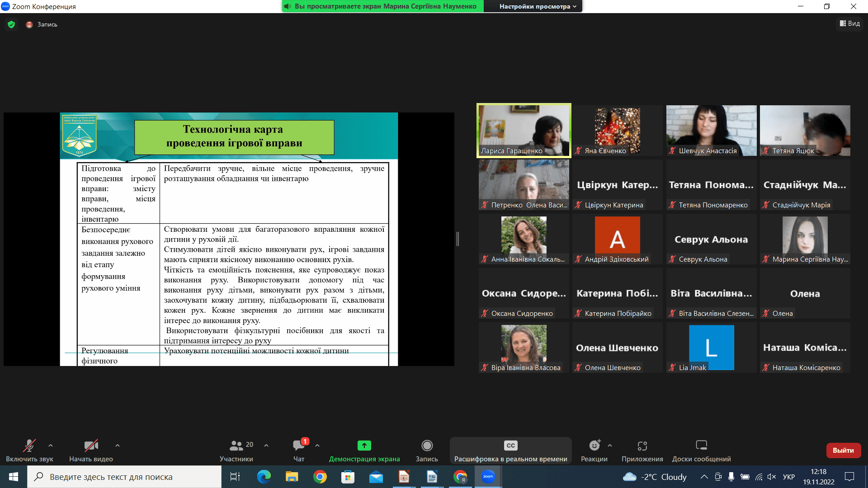Open the Whiteboards icon
This screenshot has width=868, height=488.
coord(701,446)
